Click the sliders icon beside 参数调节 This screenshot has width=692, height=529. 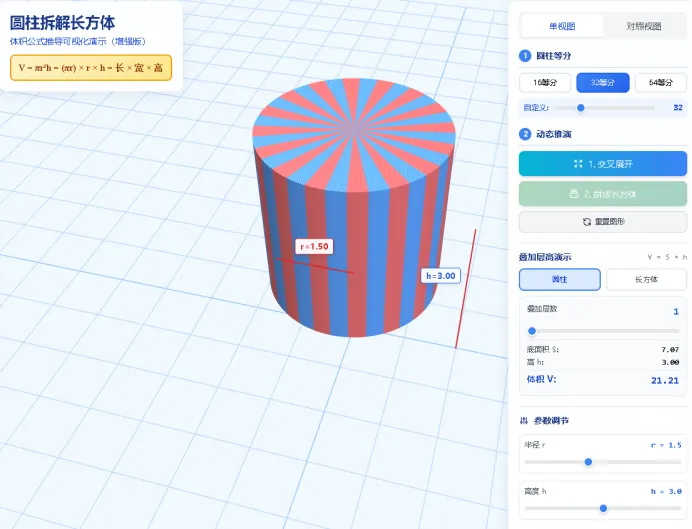[x=524, y=420]
